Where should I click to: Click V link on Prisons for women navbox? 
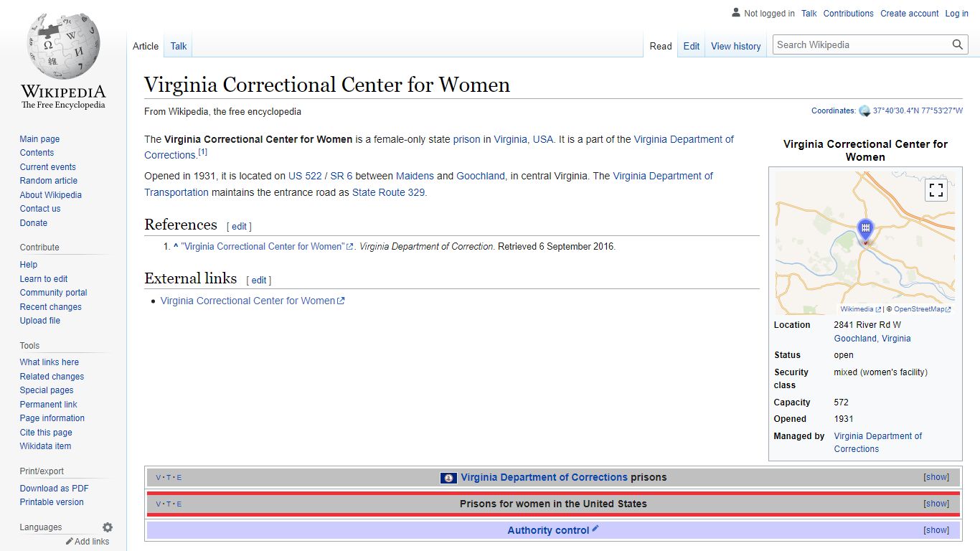click(x=159, y=504)
